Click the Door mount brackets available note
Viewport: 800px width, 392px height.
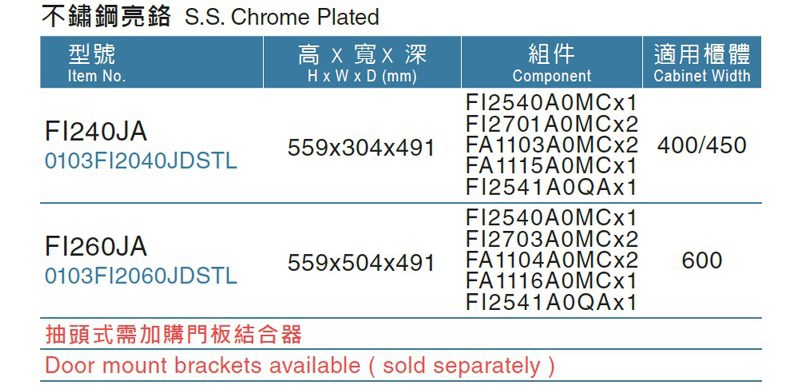[x=299, y=365]
